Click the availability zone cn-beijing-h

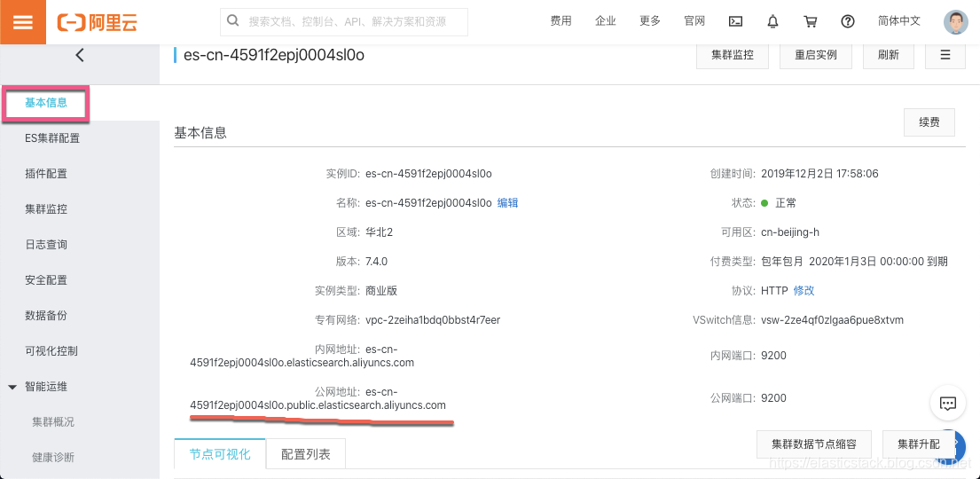(790, 232)
